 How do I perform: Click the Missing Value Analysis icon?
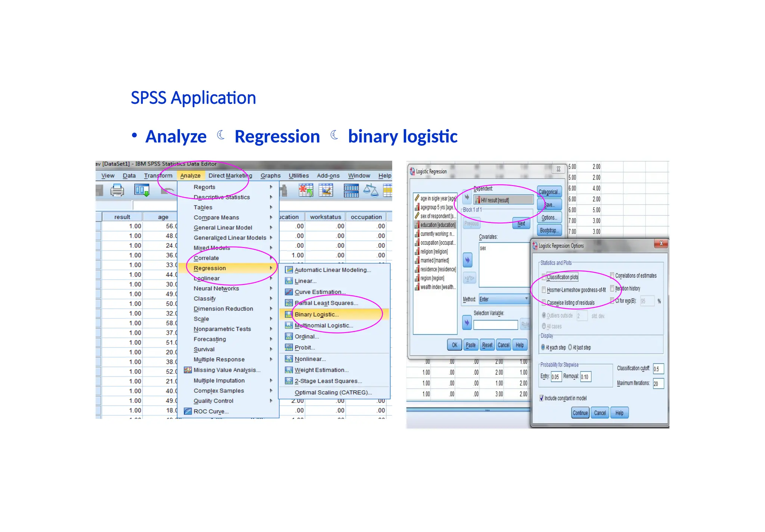188,370
